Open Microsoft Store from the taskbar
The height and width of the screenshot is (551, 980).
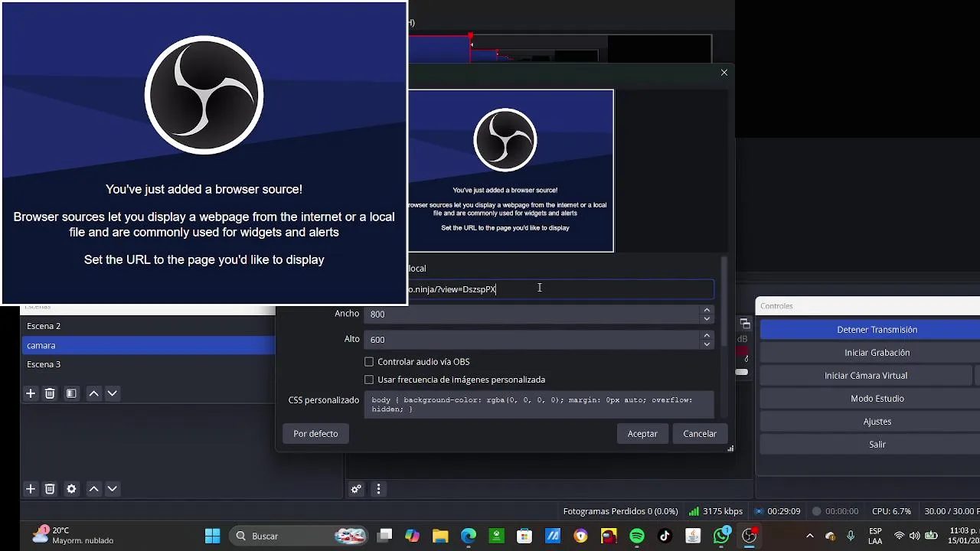point(524,536)
